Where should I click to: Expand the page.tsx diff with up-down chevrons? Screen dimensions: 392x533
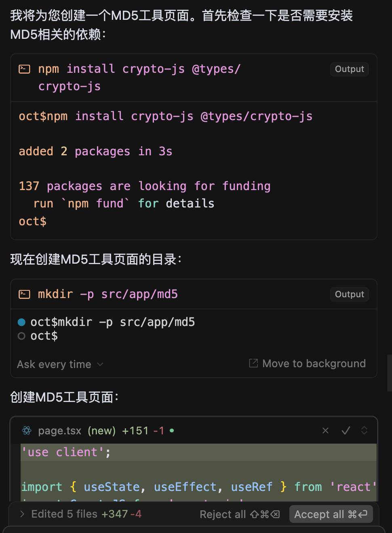[x=364, y=431]
